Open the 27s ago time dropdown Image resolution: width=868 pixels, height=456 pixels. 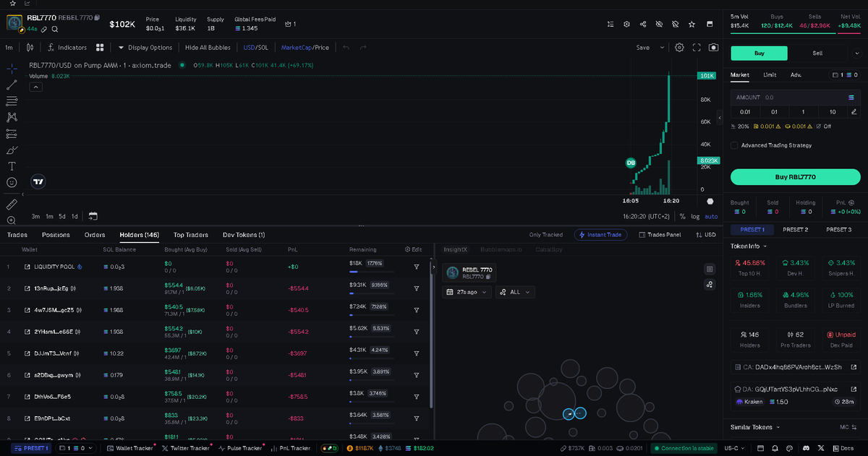click(467, 292)
